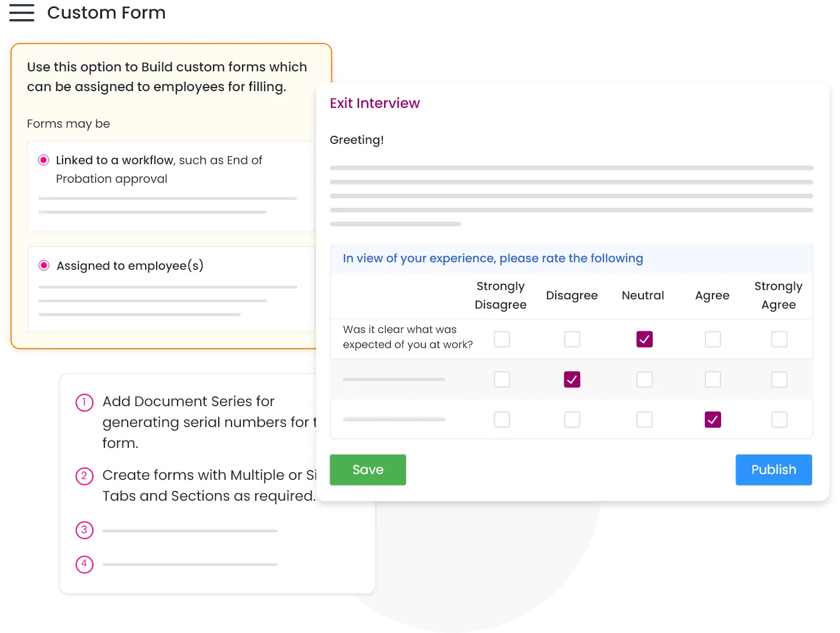Check Neutral box in the third row
Image resolution: width=840 pixels, height=633 pixels.
tap(644, 419)
